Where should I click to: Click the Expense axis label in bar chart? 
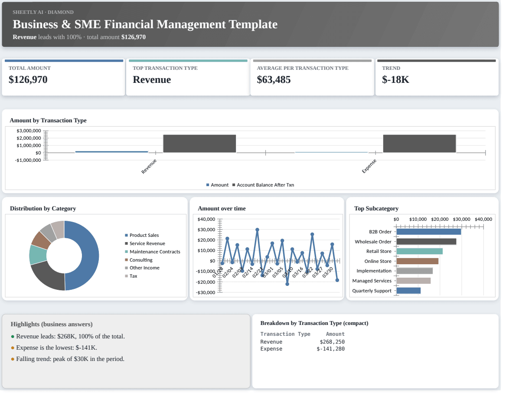(369, 167)
